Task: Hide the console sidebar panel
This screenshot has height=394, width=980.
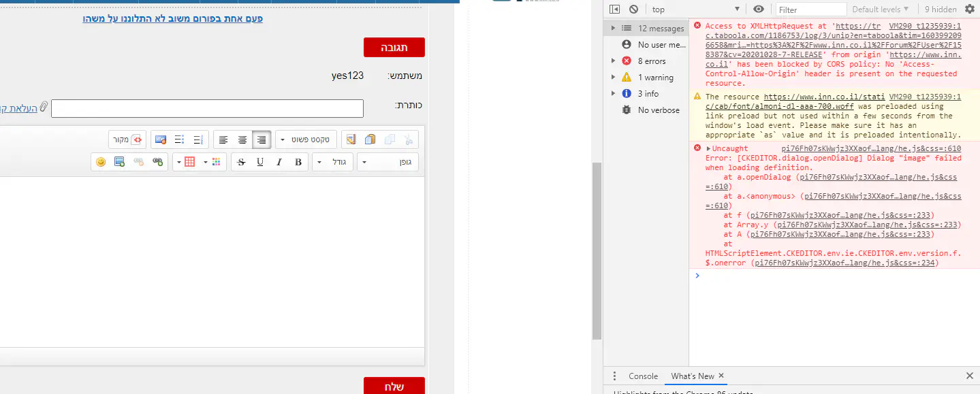Action: click(614, 10)
